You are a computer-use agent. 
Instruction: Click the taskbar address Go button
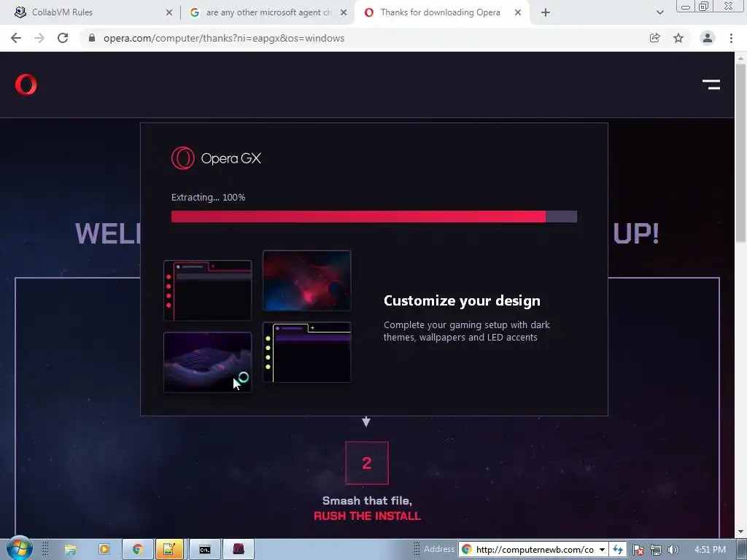pyautogui.click(x=618, y=550)
